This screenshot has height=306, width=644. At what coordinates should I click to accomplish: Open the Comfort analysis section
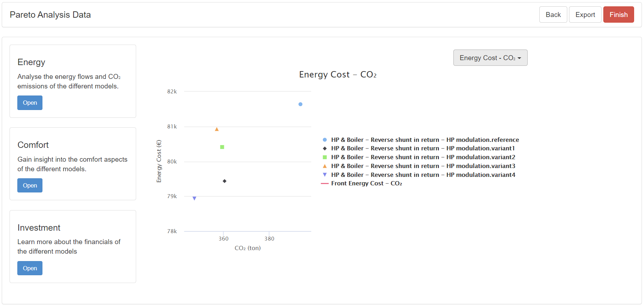coord(30,185)
